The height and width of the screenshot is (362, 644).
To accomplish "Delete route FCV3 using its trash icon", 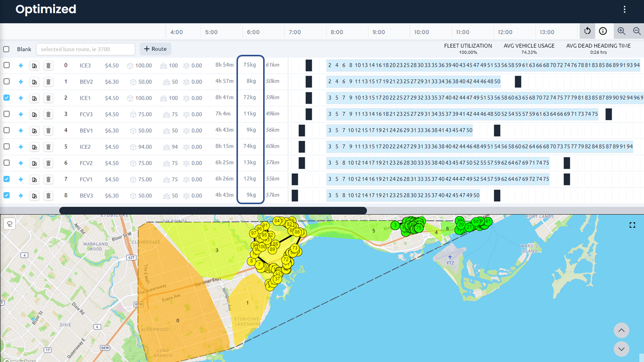I will (x=48, y=114).
